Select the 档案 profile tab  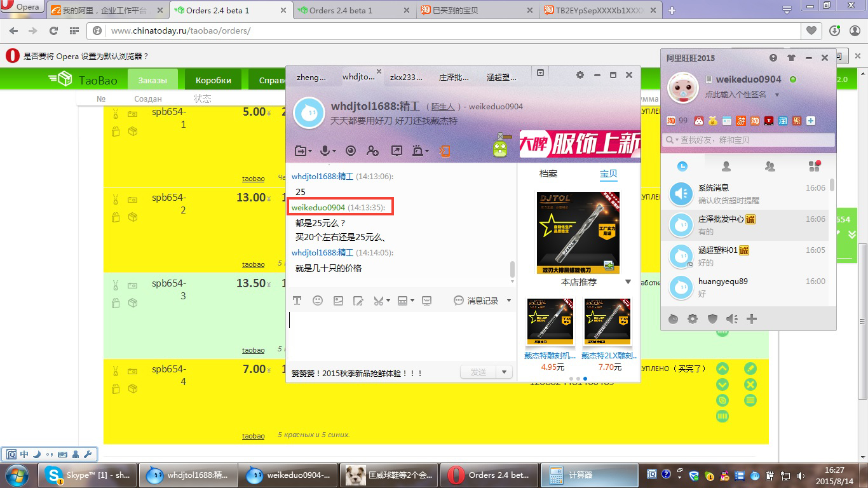click(x=548, y=173)
